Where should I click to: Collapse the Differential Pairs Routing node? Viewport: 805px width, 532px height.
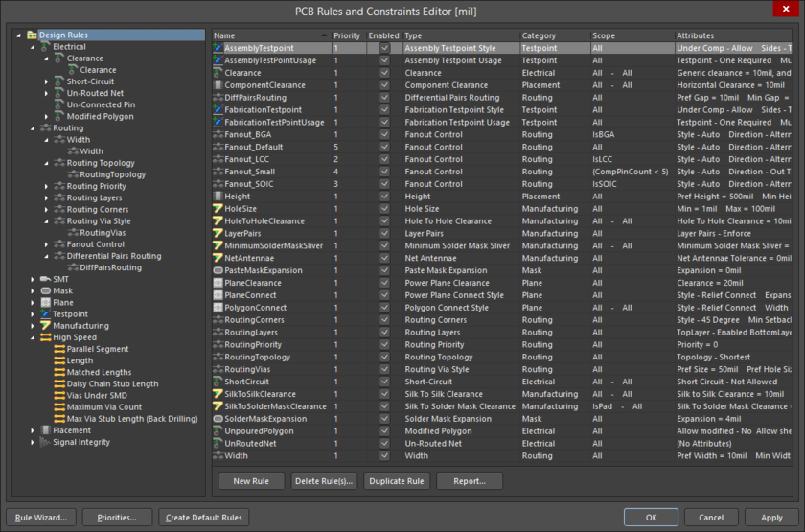click(46, 256)
